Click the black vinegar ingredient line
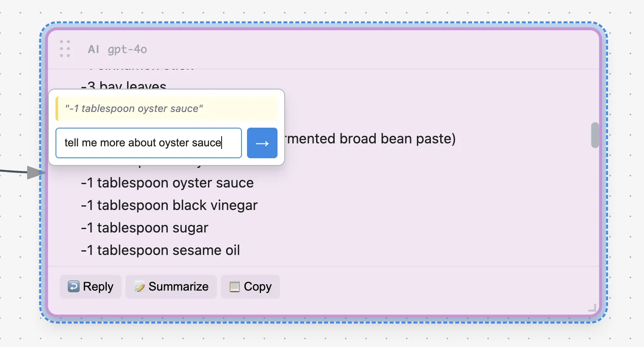 [169, 205]
